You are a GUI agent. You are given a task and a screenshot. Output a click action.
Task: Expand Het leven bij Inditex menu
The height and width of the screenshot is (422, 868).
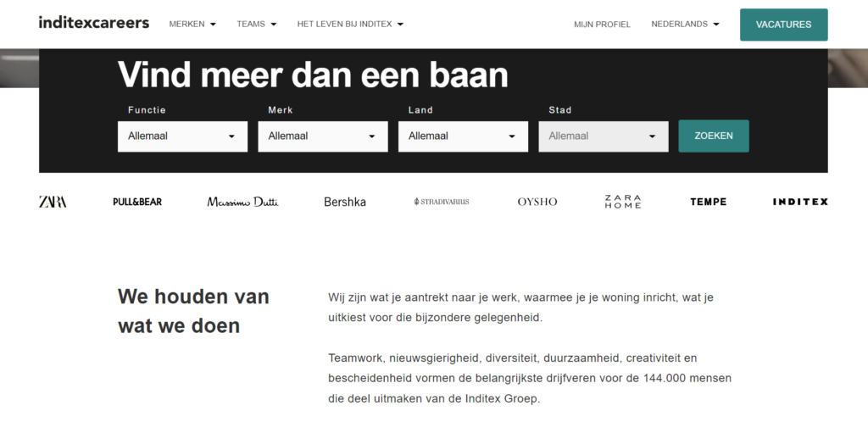[350, 25]
